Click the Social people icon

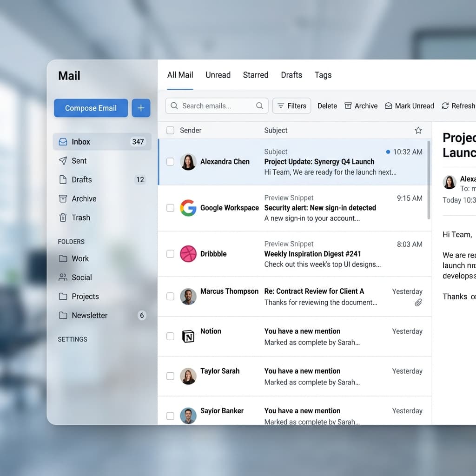tap(63, 277)
